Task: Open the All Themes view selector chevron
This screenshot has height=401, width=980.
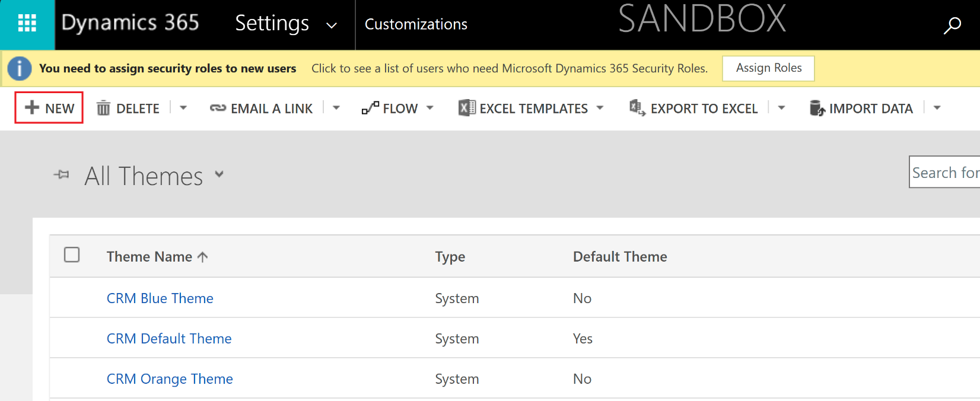Action: point(219,174)
